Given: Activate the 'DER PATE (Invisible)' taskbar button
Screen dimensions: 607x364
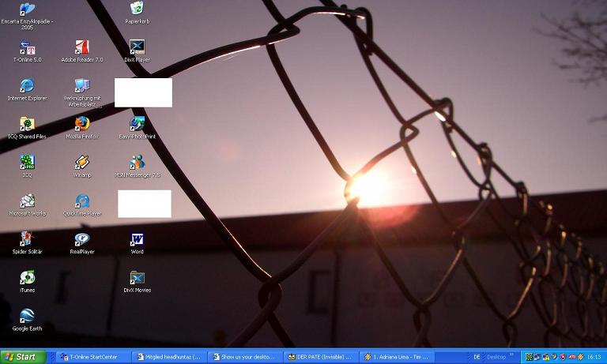Looking at the screenshot, I should [x=320, y=357].
